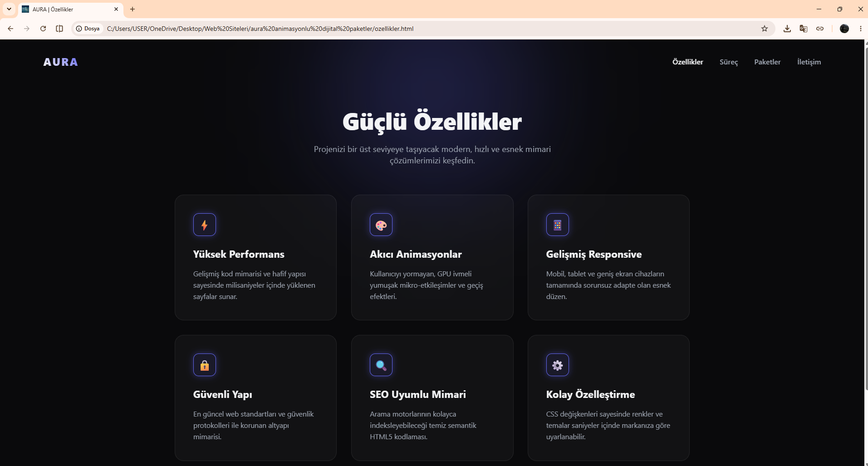Bookmark this page with the star icon
This screenshot has width=868, height=466.
[x=765, y=29]
